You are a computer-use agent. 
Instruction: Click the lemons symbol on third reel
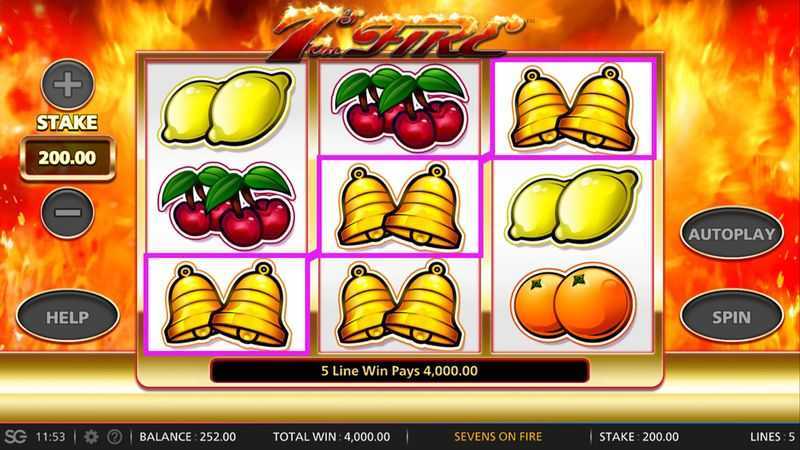coord(573,206)
